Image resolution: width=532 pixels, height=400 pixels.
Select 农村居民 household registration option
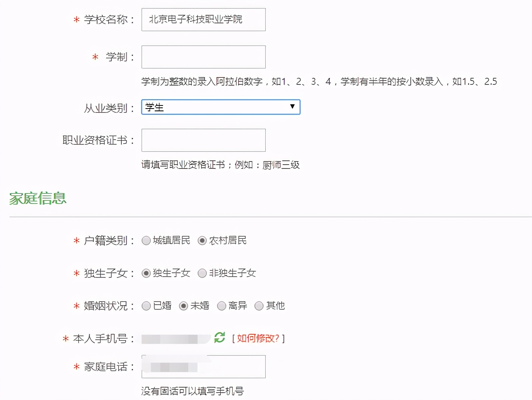coord(202,240)
